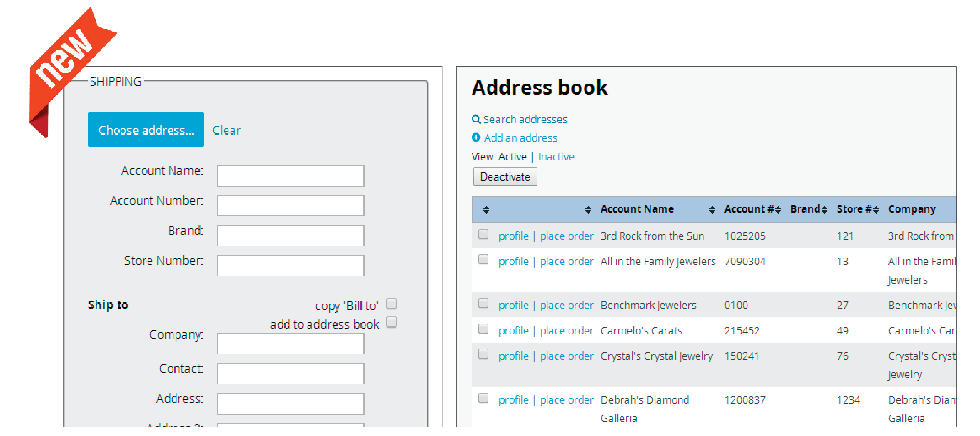Open profile for Carmelo's Carats
This screenshot has height=436, width=980.
(x=513, y=331)
